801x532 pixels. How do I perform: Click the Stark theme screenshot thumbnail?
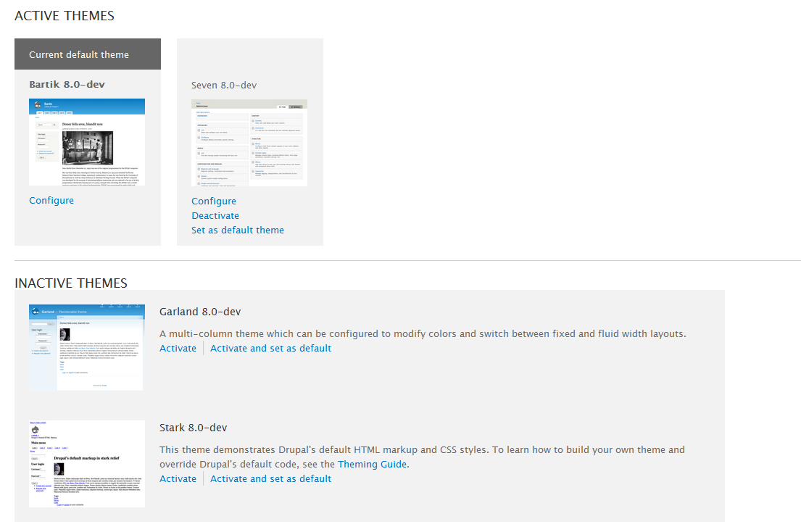tap(87, 464)
